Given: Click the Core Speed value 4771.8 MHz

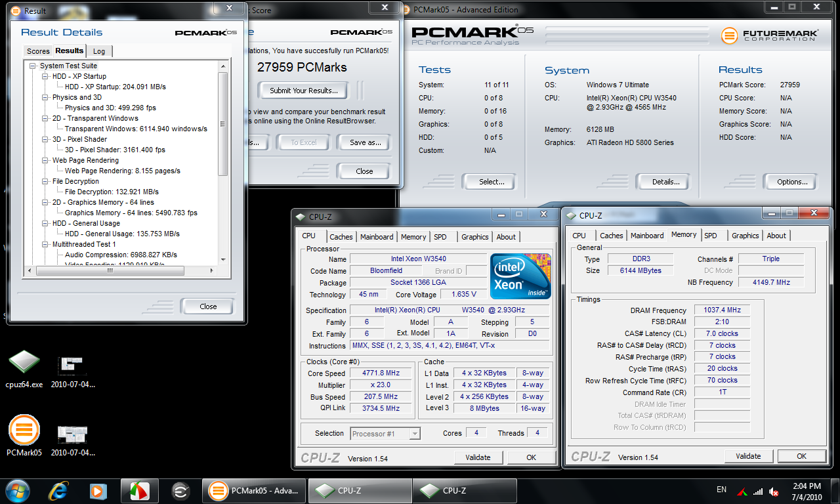Looking at the screenshot, I should click(x=381, y=373).
